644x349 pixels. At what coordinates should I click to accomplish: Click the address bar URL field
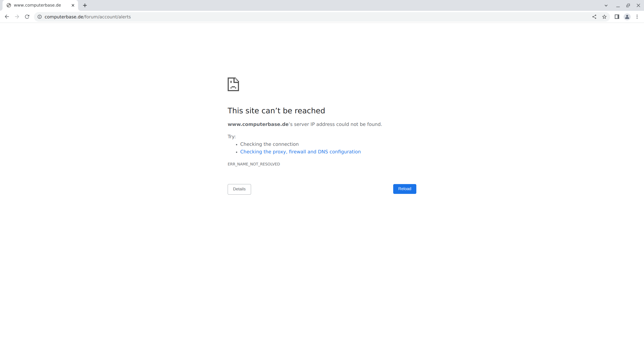pos(302,17)
